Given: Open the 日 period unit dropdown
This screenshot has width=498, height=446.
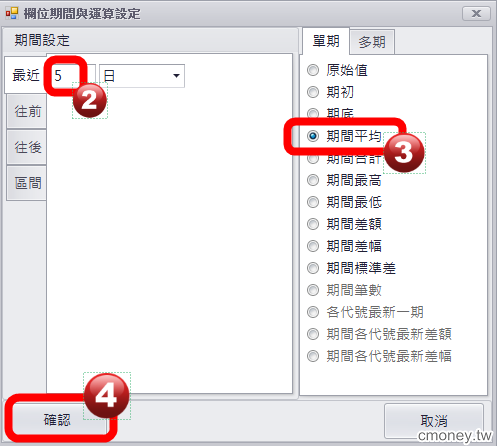Looking at the screenshot, I should [x=142, y=76].
